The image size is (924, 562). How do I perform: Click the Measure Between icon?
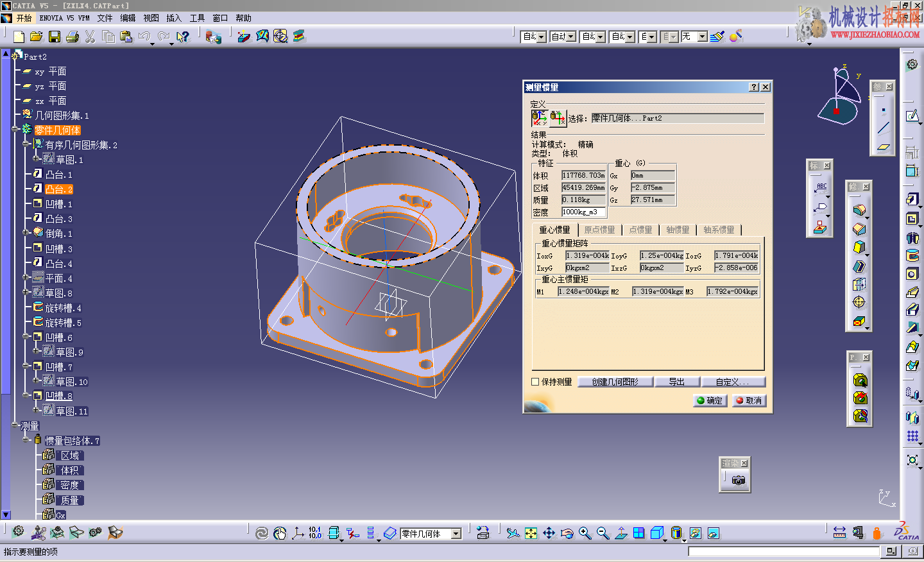tap(839, 532)
